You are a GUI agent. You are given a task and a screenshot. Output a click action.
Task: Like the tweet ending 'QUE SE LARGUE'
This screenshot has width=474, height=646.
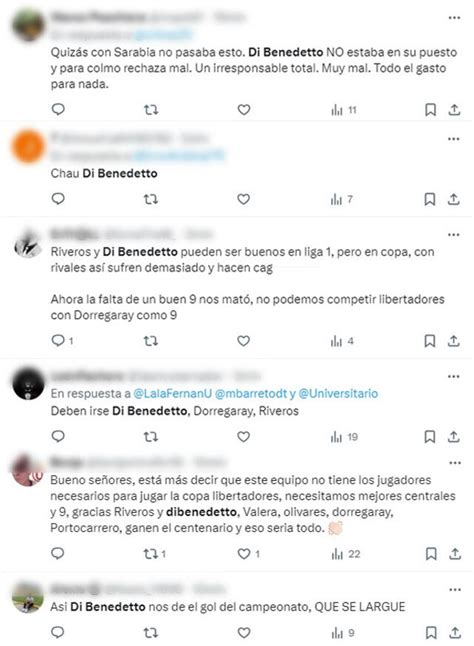point(244,632)
